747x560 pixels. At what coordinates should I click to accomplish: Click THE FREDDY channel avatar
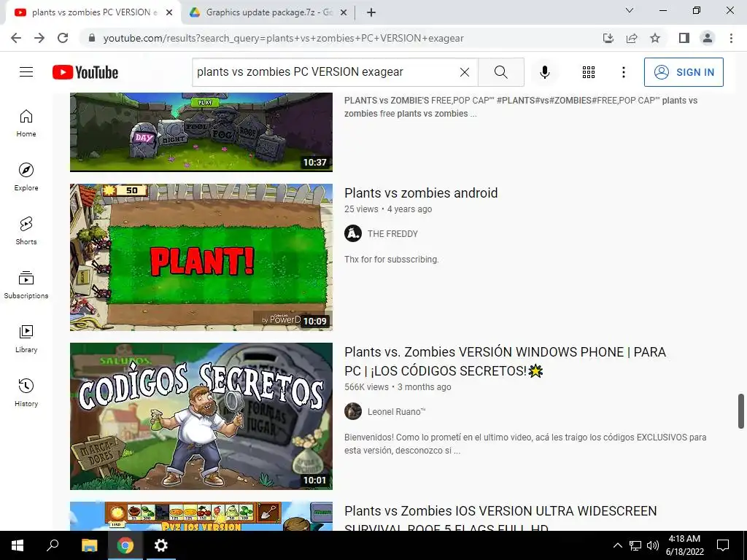coord(353,233)
